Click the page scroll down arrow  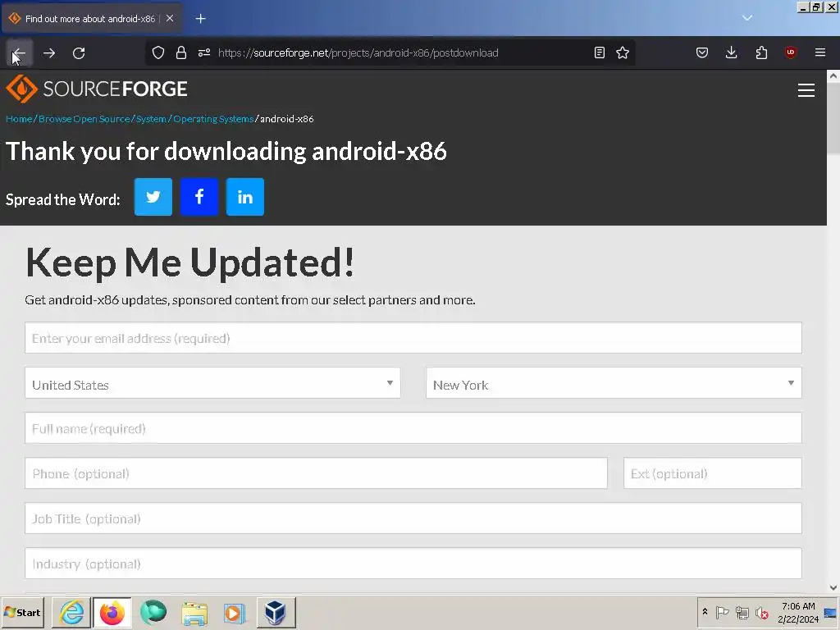coord(833,587)
